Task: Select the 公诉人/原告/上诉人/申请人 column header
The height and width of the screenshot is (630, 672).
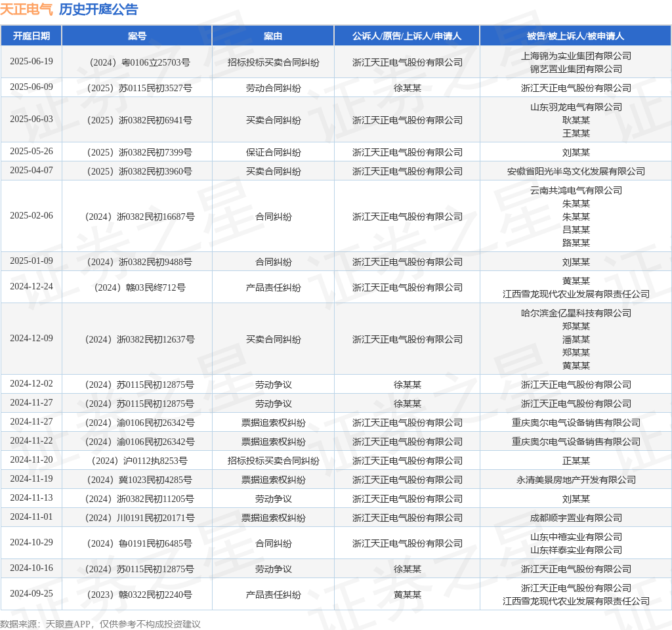Action: click(407, 36)
